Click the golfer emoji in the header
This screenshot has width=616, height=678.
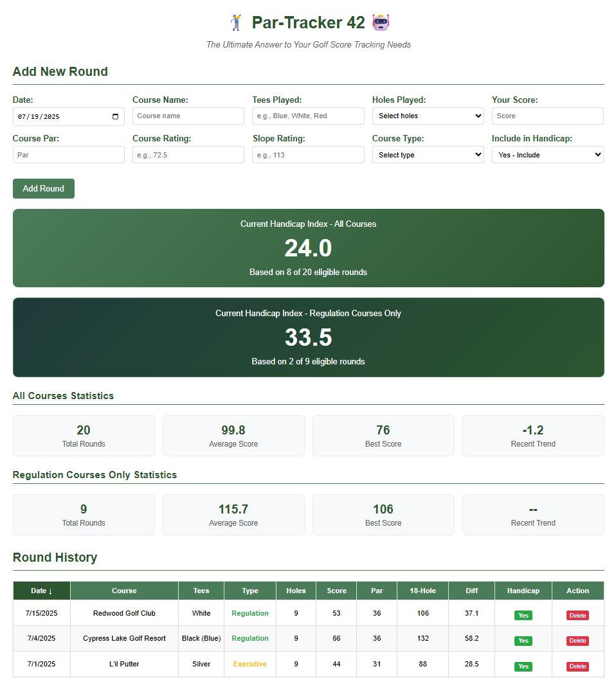pyautogui.click(x=236, y=22)
